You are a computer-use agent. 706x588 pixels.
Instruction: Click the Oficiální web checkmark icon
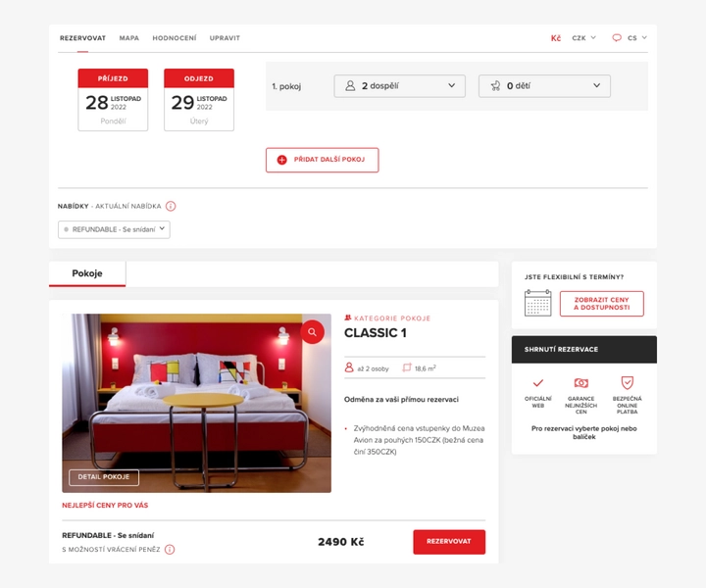(537, 383)
